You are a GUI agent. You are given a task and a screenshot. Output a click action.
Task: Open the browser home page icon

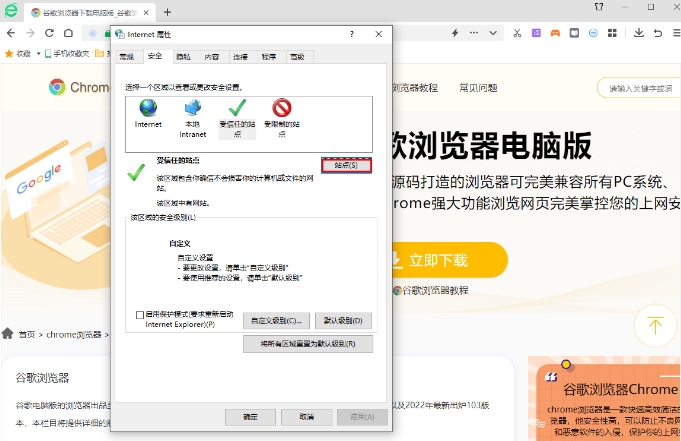pyautogui.click(x=68, y=33)
